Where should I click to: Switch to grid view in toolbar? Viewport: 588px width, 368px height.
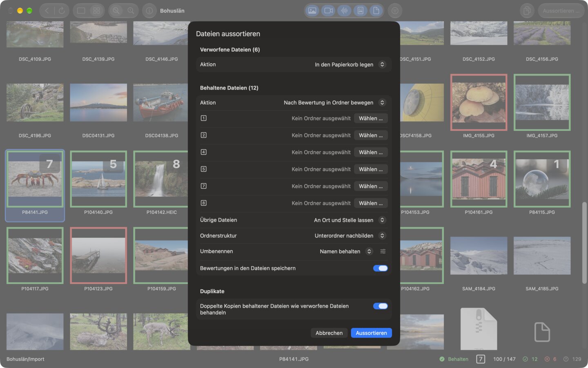pos(97,11)
